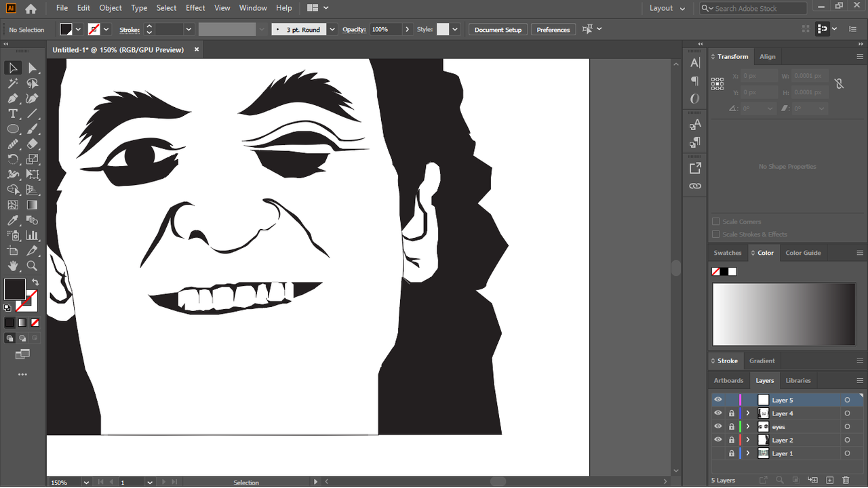868x488 pixels.
Task: Switch to the Libraries tab
Action: click(798, 380)
